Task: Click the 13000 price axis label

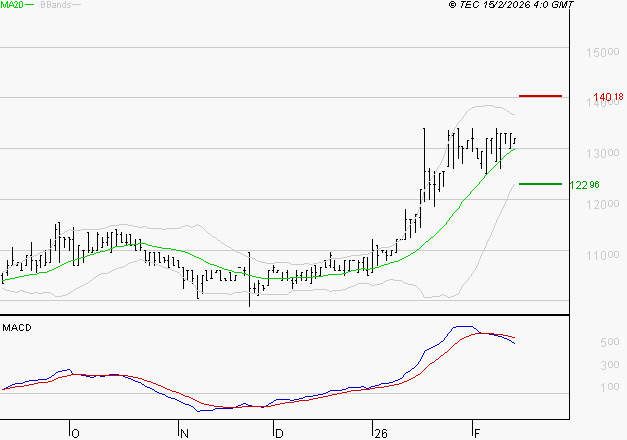Action: 603,153
